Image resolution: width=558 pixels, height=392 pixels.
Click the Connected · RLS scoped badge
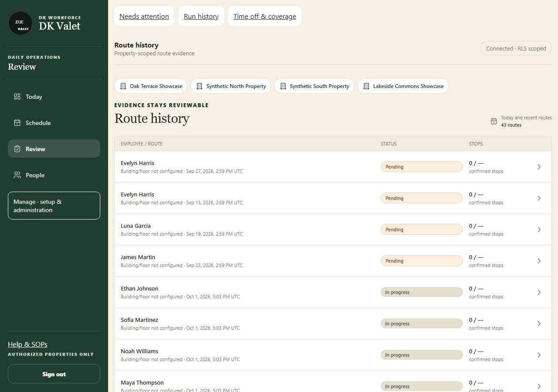coord(516,48)
